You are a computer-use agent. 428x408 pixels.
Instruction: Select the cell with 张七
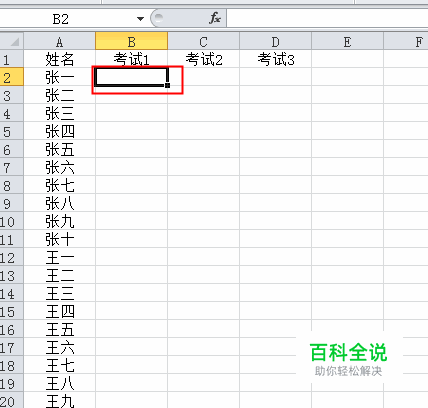click(59, 185)
